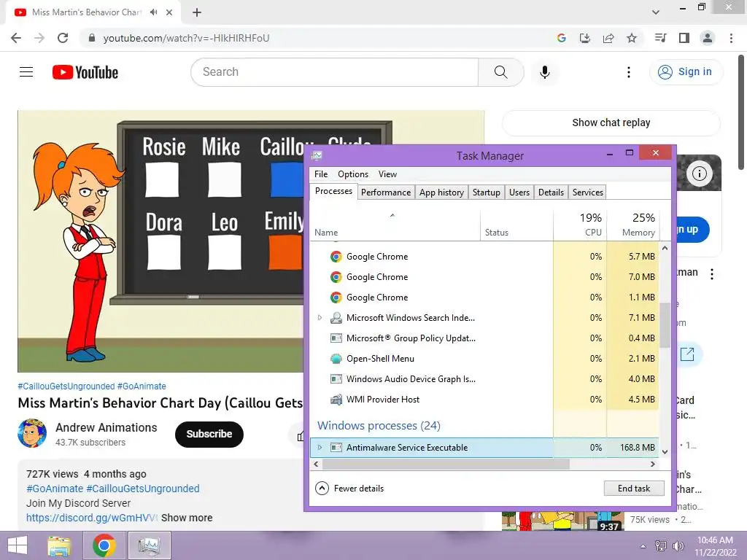
Task: Open the Discord server link
Action: (x=91, y=518)
